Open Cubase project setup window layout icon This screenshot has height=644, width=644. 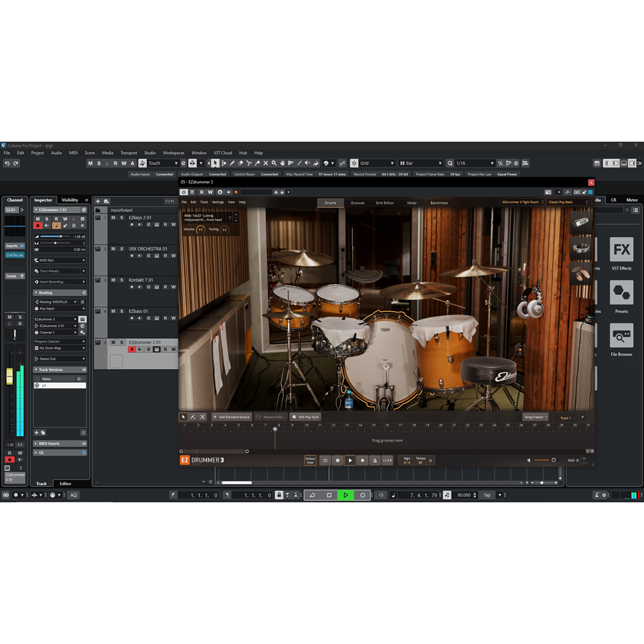point(597,163)
